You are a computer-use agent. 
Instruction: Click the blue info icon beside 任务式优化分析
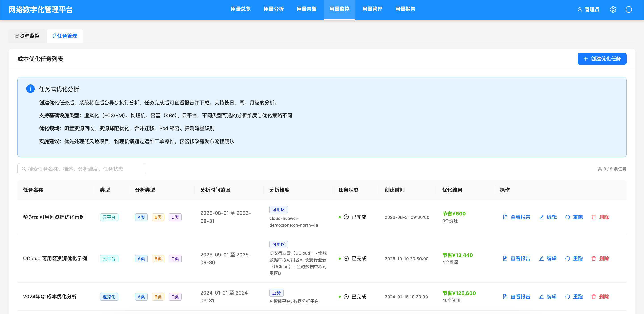pos(30,89)
